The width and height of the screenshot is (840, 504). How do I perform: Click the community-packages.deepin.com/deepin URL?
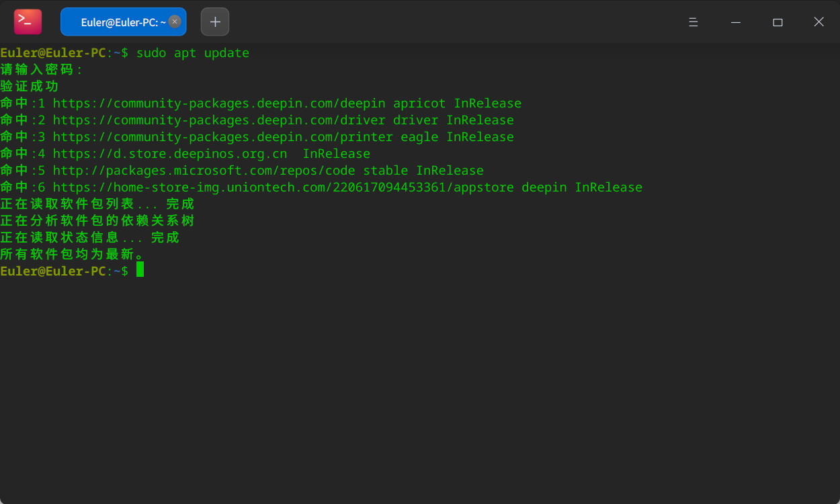tap(219, 103)
